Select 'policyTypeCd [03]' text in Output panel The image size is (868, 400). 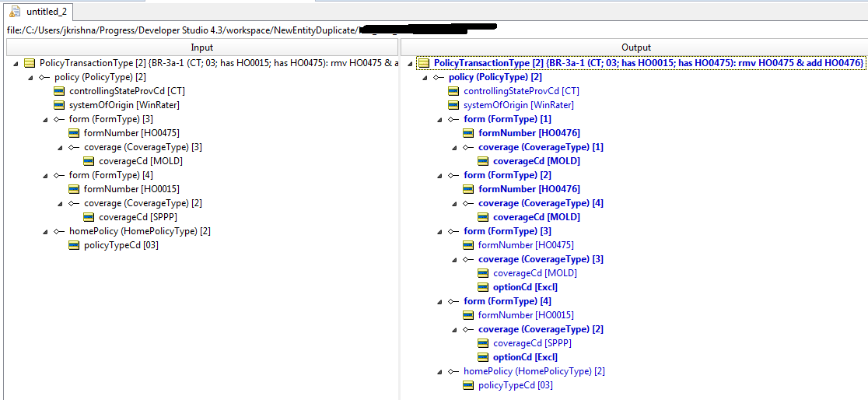coord(516,385)
